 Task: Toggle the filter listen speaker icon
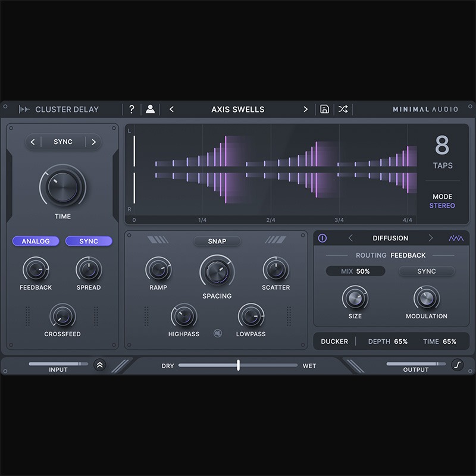[x=218, y=333]
